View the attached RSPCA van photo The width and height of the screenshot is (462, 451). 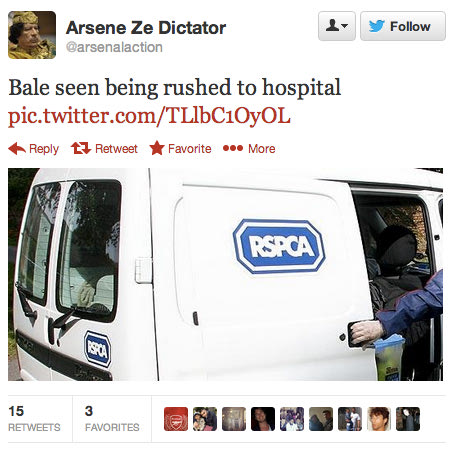click(x=225, y=274)
